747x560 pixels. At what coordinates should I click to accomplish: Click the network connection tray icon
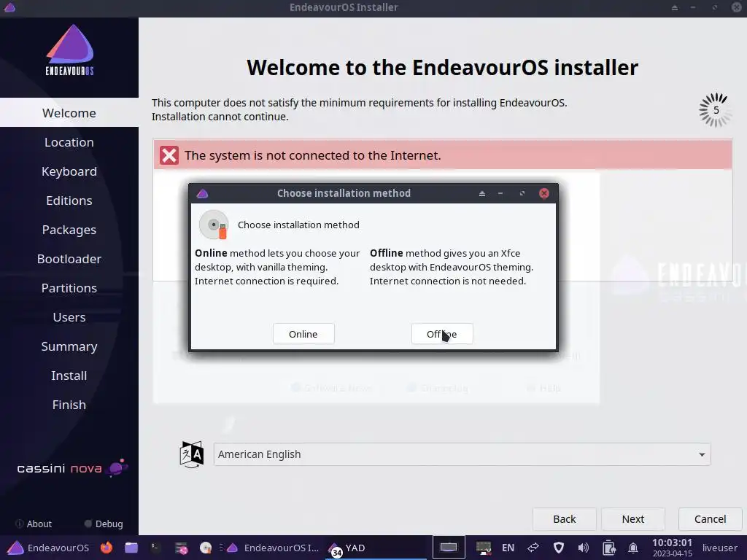coord(533,548)
